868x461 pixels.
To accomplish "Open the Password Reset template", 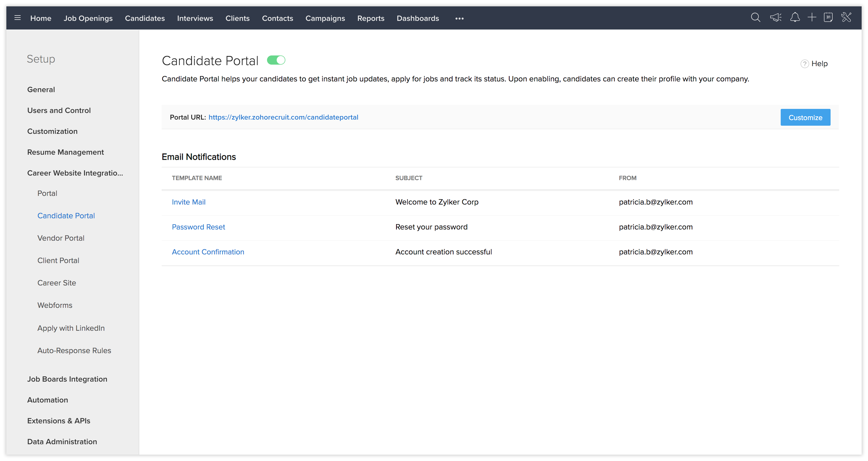I will 198,227.
